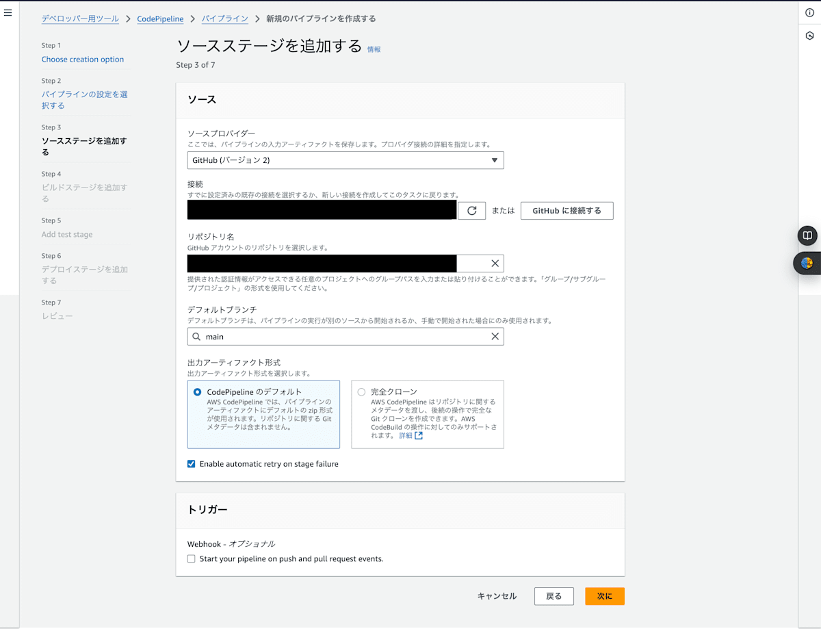Image resolution: width=821 pixels, height=644 pixels.
Task: Click the hexagon settings icon in the right panel
Action: pos(809,36)
